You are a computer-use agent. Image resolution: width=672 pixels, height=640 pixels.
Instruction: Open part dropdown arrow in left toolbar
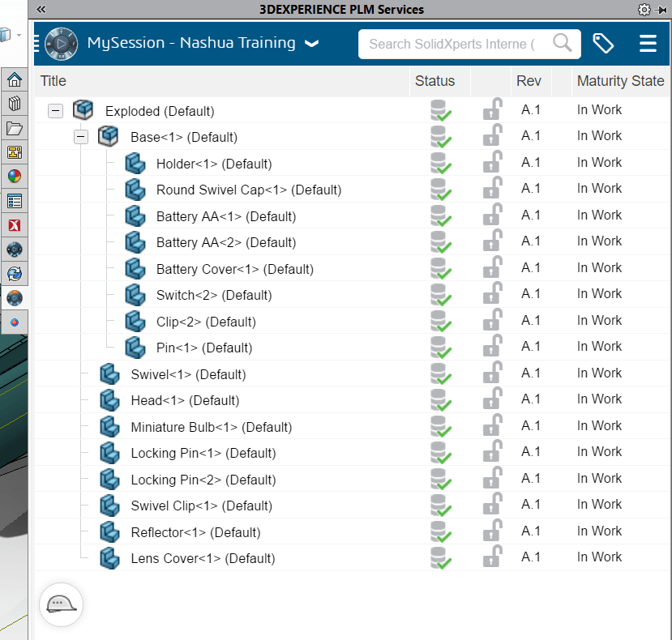(x=19, y=35)
